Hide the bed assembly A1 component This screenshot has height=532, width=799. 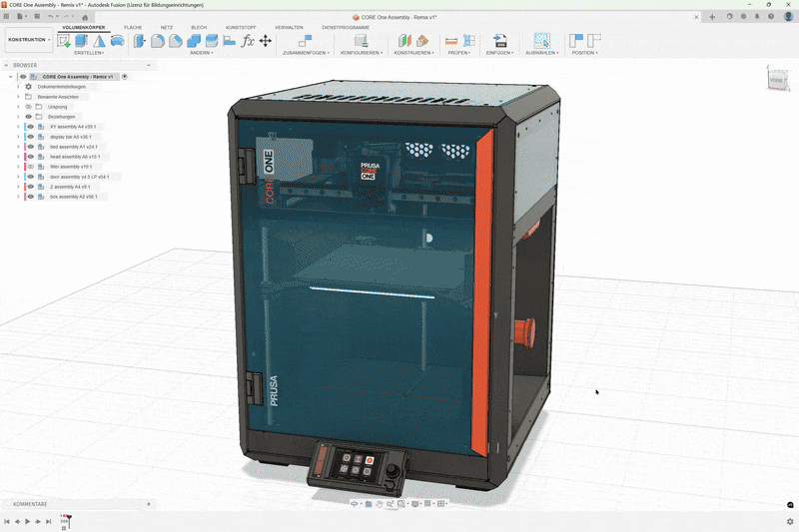tap(31, 147)
